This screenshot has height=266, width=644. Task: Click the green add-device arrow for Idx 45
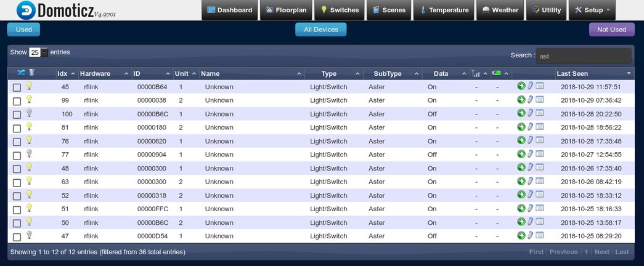point(521,86)
